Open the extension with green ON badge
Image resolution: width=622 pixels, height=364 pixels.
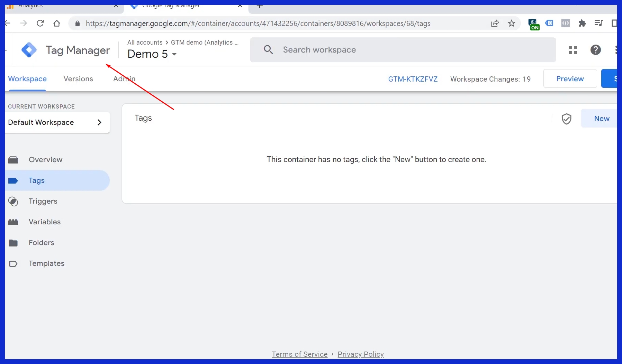click(x=533, y=24)
